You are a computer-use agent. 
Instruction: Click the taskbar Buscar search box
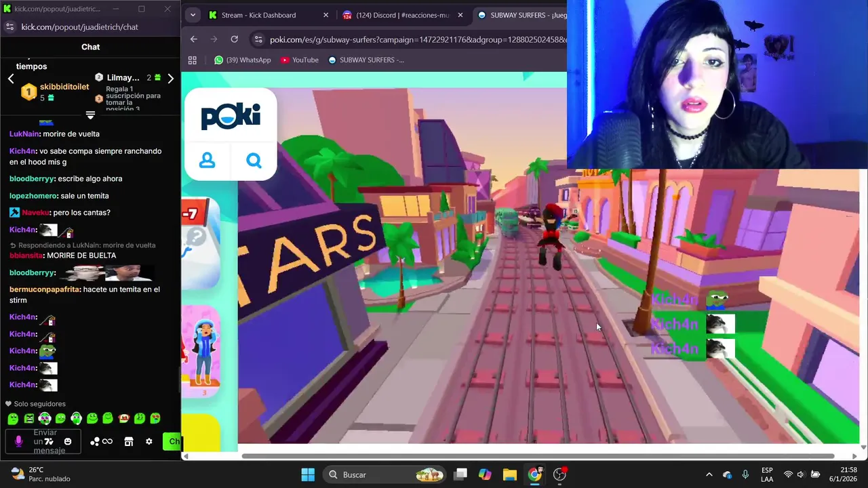tap(384, 474)
